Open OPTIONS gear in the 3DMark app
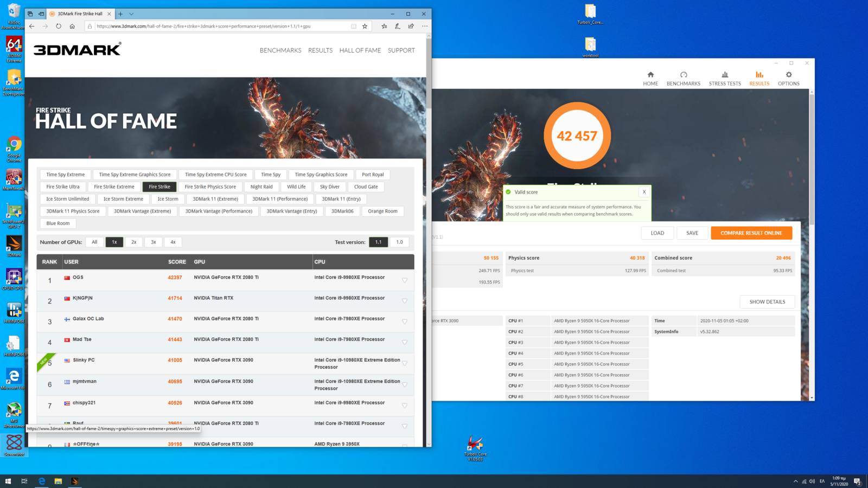This screenshot has height=488, width=868. [x=789, y=79]
